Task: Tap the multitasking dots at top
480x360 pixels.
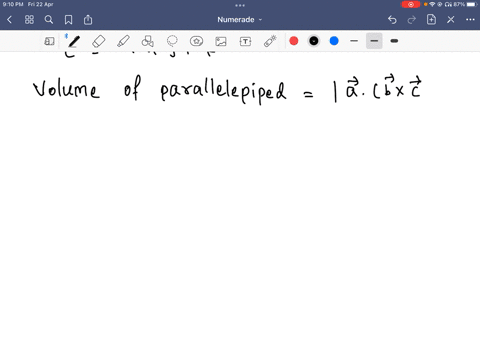Action: coord(240,5)
